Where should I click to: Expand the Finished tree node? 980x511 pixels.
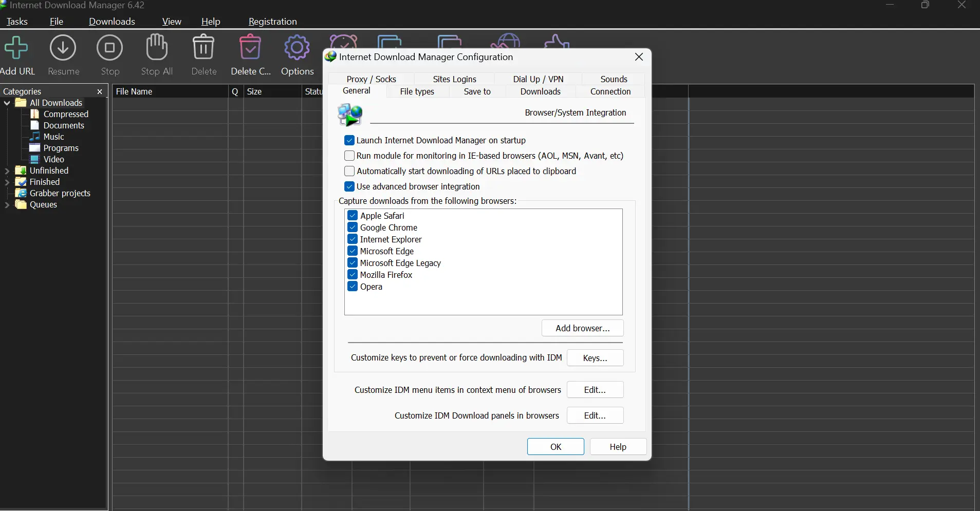(7, 182)
